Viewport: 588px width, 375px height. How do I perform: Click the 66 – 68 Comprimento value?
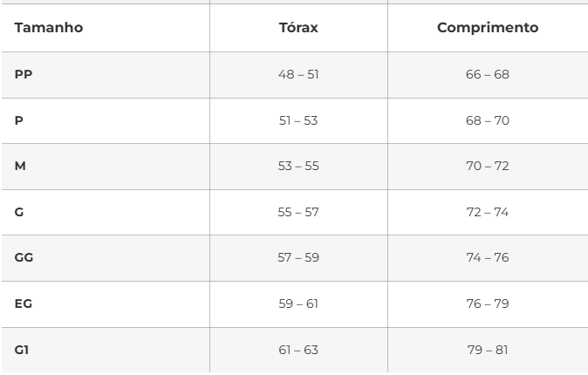(487, 74)
